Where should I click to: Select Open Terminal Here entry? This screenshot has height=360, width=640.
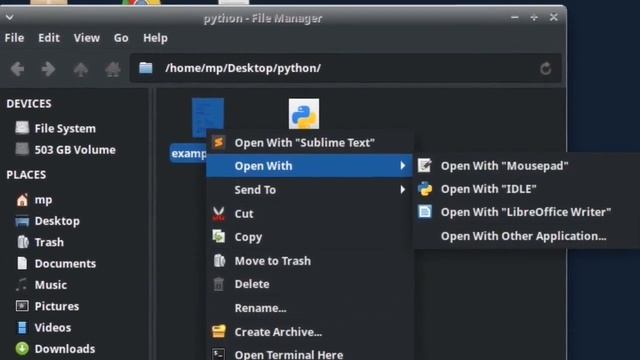pos(310,353)
